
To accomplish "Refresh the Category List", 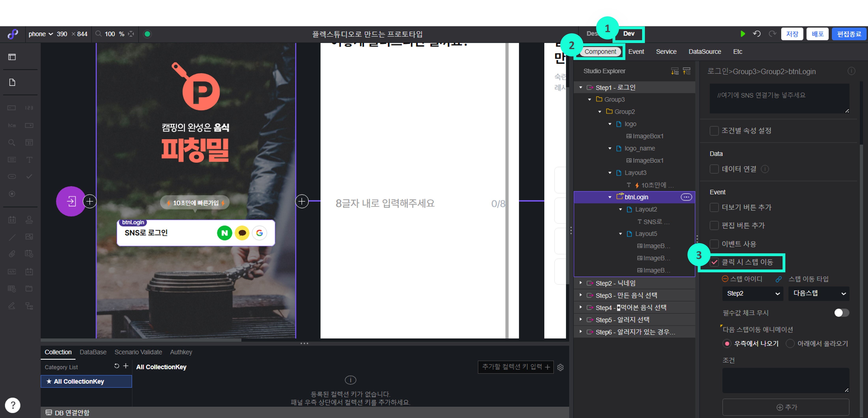I will pyautogui.click(x=117, y=366).
